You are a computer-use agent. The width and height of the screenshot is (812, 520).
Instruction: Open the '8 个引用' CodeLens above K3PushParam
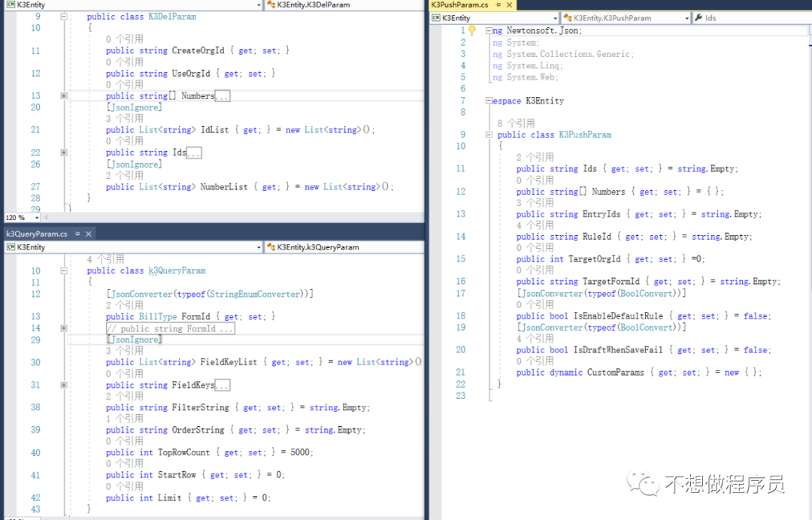pyautogui.click(x=516, y=123)
